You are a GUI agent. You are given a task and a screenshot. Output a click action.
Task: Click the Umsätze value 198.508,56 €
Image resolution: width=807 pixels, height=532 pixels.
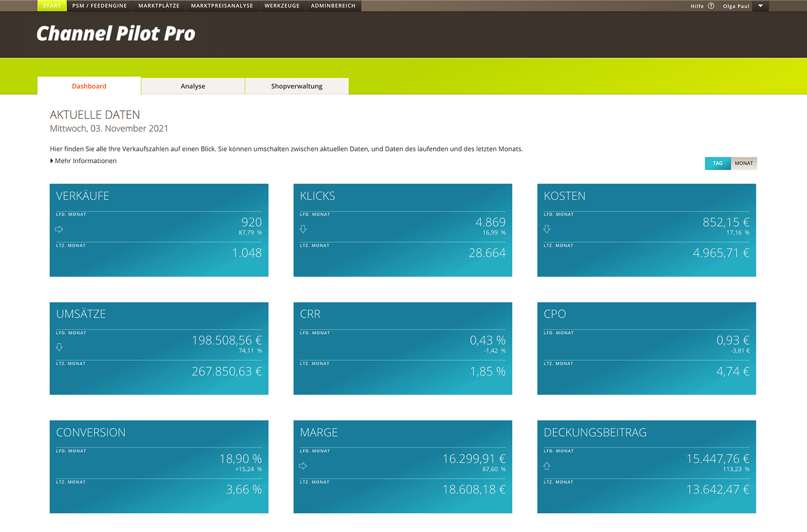[227, 340]
